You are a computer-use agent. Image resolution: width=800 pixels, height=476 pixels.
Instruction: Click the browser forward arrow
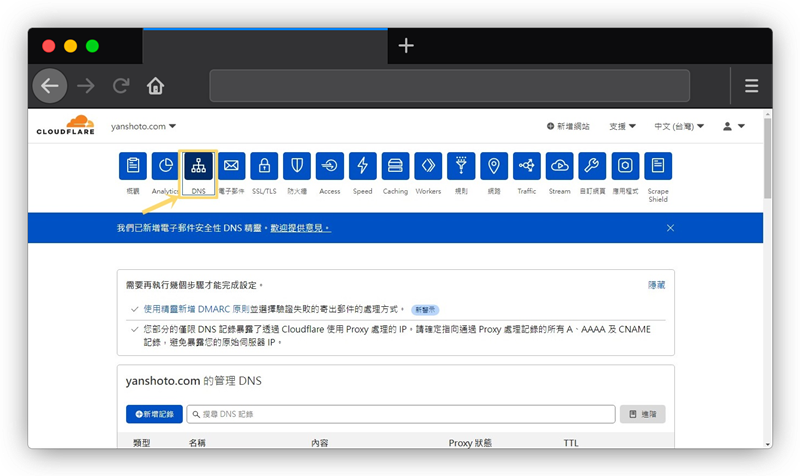86,86
